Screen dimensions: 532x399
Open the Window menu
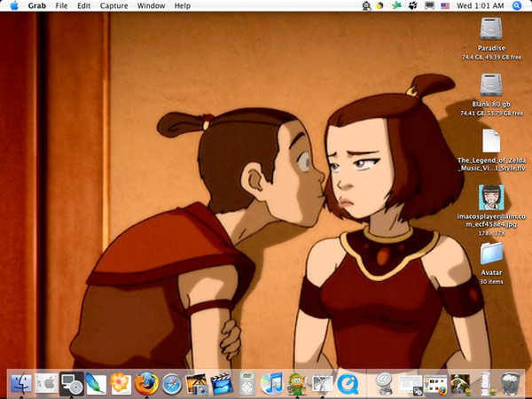pyautogui.click(x=151, y=6)
